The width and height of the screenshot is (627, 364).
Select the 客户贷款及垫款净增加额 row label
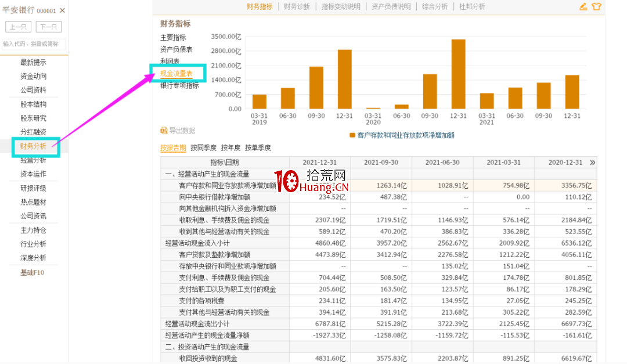pyautogui.click(x=214, y=255)
